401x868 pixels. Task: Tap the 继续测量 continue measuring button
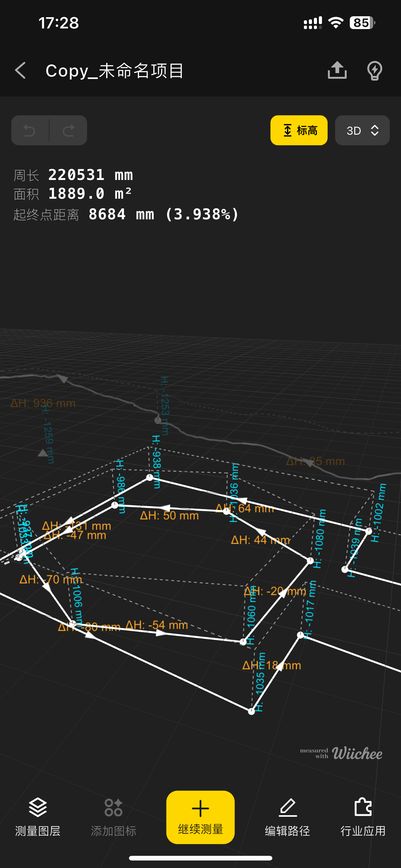coord(200,817)
